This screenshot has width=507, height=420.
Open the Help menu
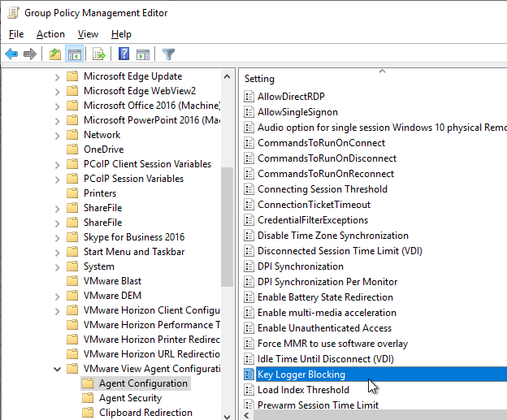tap(121, 34)
